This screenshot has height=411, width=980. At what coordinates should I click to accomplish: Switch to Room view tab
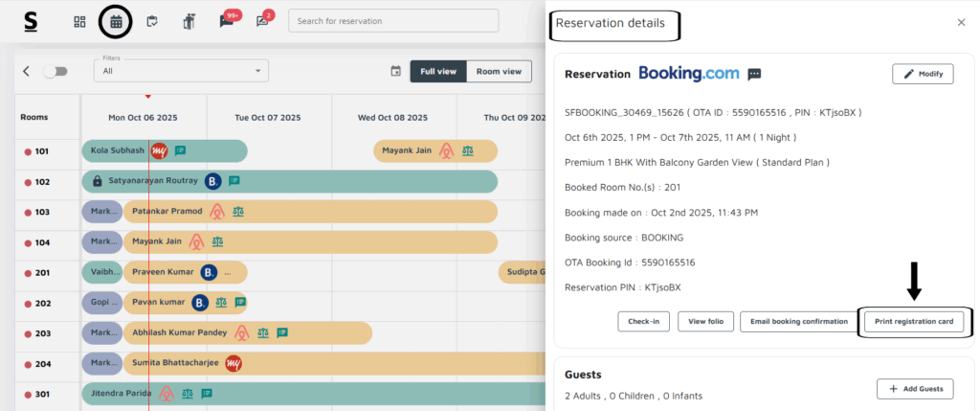pyautogui.click(x=499, y=71)
